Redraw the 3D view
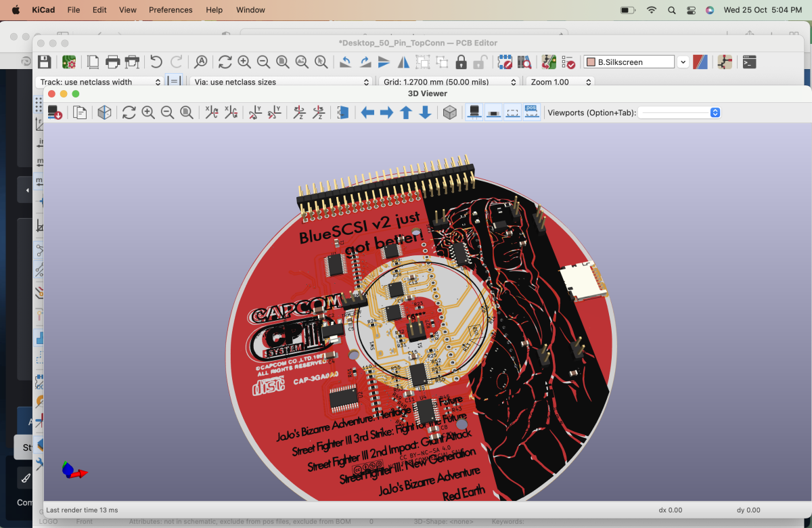812x528 pixels. pos(129,113)
